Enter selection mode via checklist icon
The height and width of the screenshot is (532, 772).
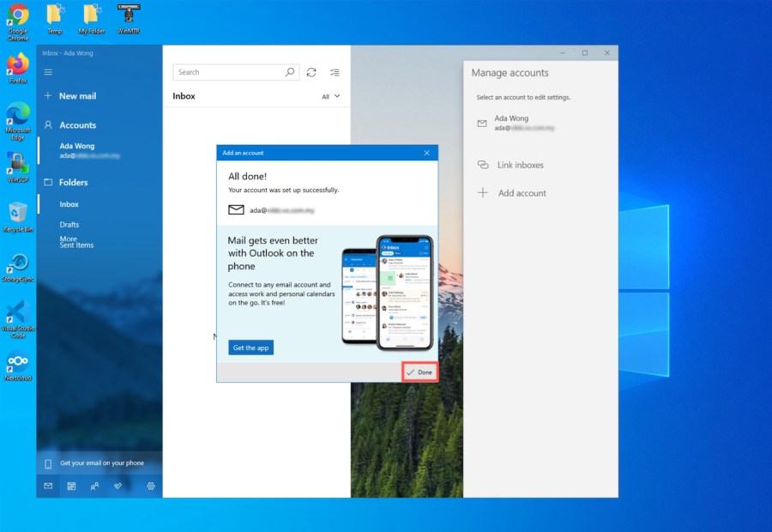click(335, 73)
